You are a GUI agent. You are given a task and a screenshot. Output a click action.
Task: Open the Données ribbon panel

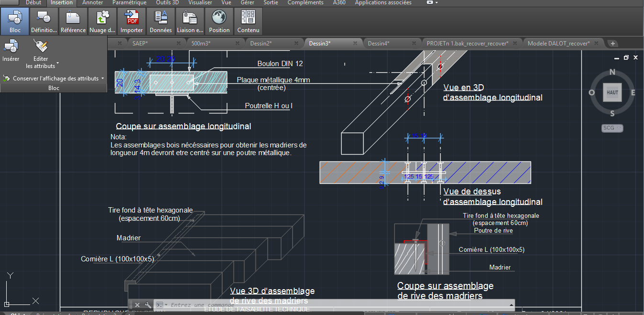pos(161,21)
